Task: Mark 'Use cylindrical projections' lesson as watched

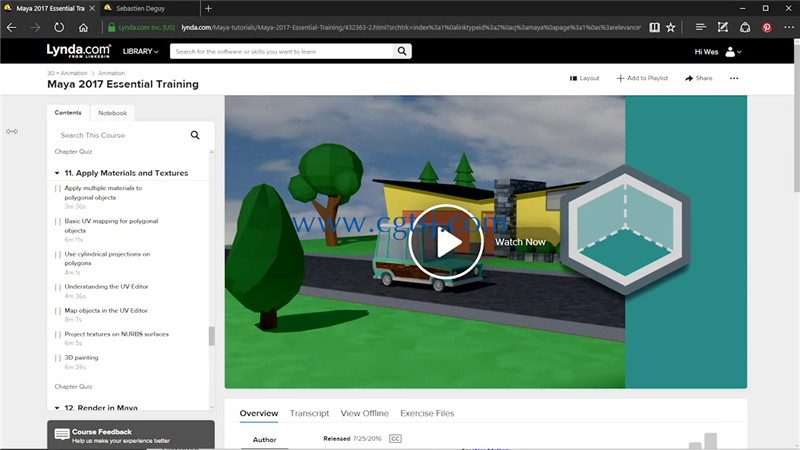Action: (58, 255)
